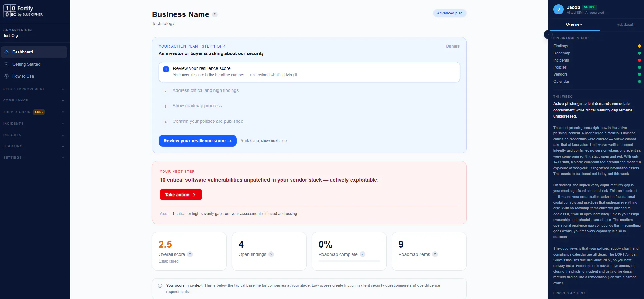The height and width of the screenshot is (299, 644).
Task: Open Calendar programme status row
Action: 597,82
